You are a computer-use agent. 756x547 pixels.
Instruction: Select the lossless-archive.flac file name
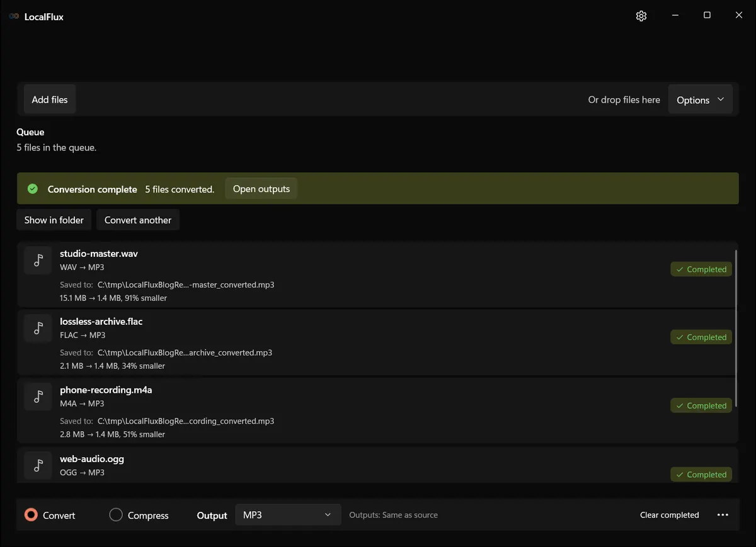coord(101,322)
